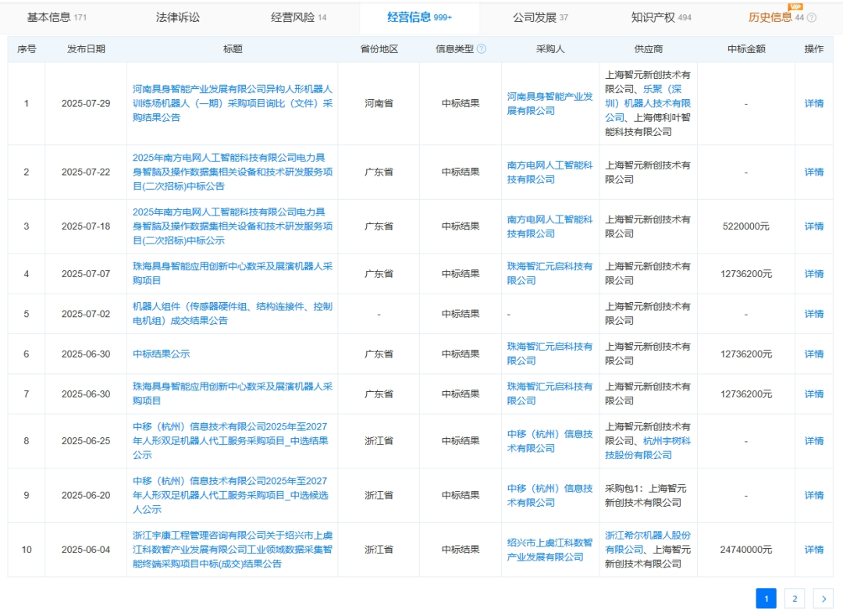
Task: Open purchaser 绍兴市上虞江科数智产业发展有限公司
Action: tap(550, 550)
